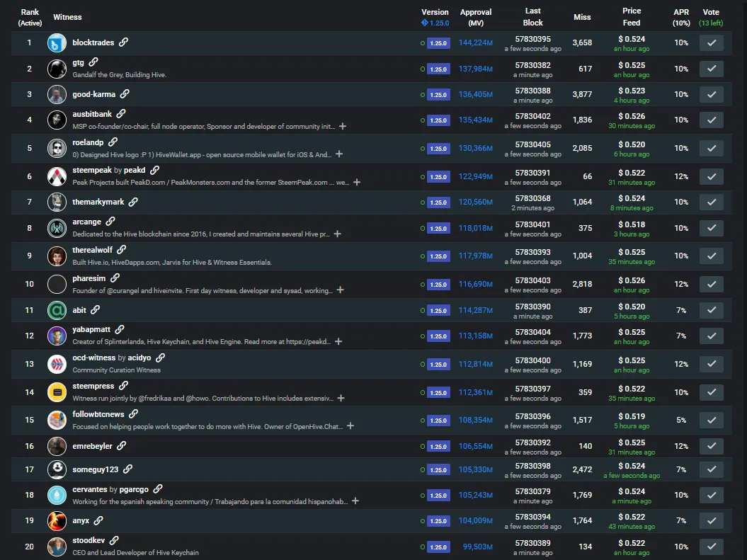Click the link icon next to abit
Screen dimensions: 747x560
[x=95, y=309]
